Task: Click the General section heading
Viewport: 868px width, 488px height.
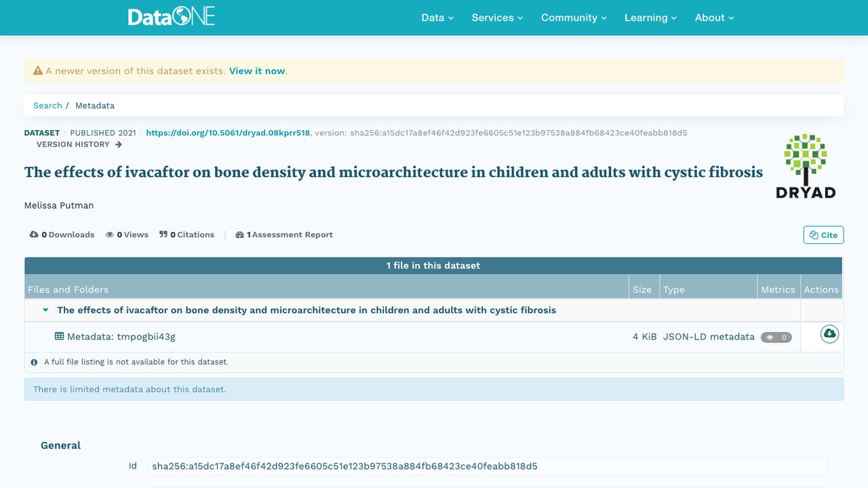Action: [60, 445]
